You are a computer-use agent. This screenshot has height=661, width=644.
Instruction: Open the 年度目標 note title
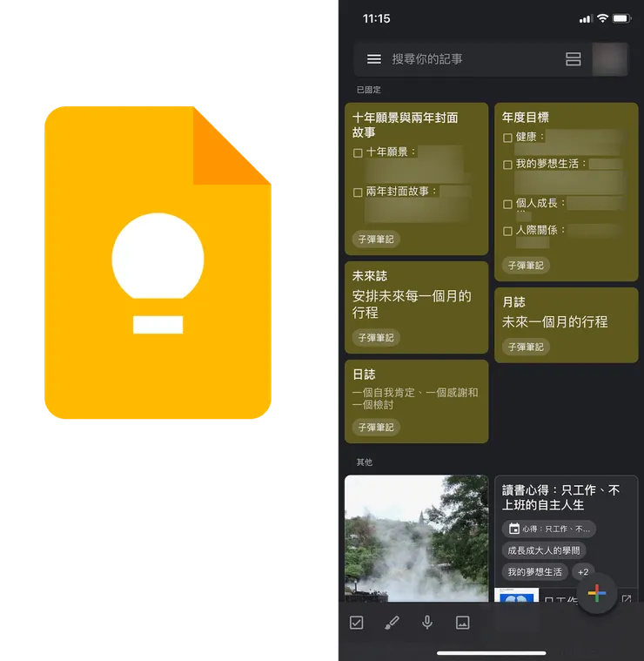pos(526,118)
